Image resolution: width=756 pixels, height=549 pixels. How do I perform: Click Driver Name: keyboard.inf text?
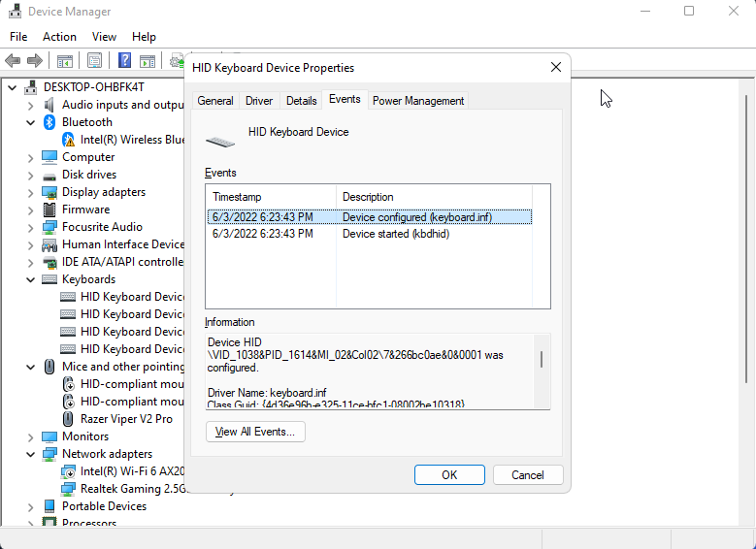(267, 392)
